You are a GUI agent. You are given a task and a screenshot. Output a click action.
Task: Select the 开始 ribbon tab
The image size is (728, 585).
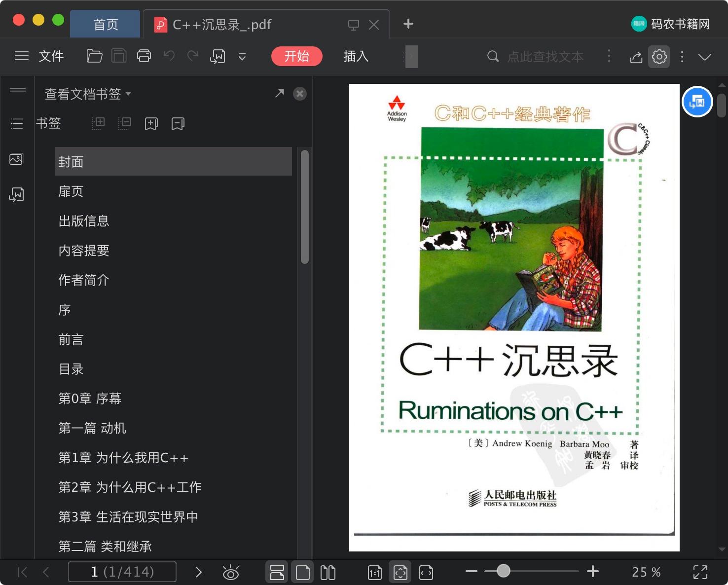coord(297,56)
